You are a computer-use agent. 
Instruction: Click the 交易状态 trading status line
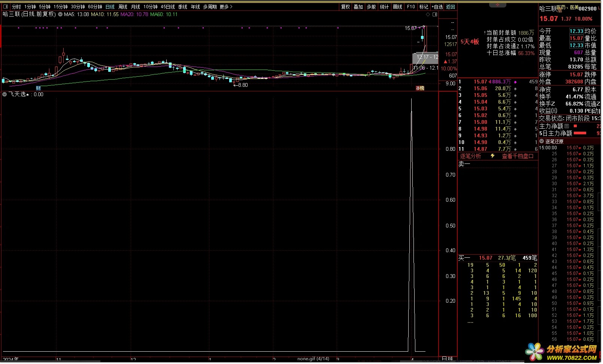(570, 118)
